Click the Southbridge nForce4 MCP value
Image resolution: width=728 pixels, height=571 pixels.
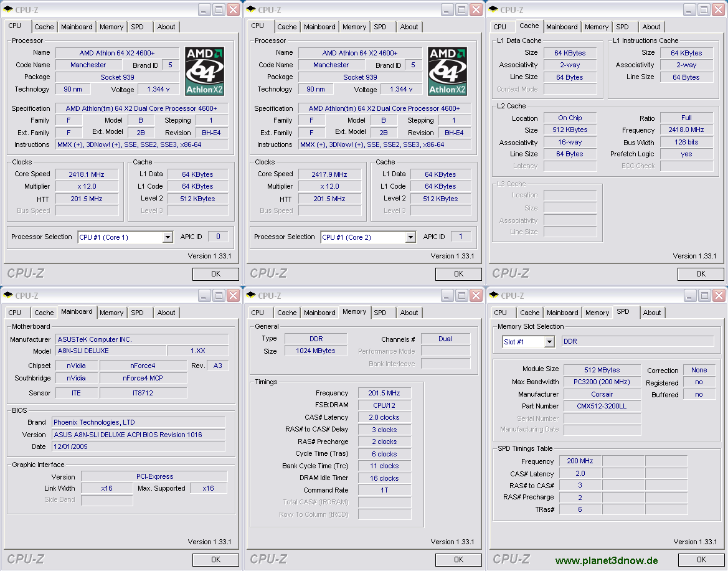(x=143, y=378)
